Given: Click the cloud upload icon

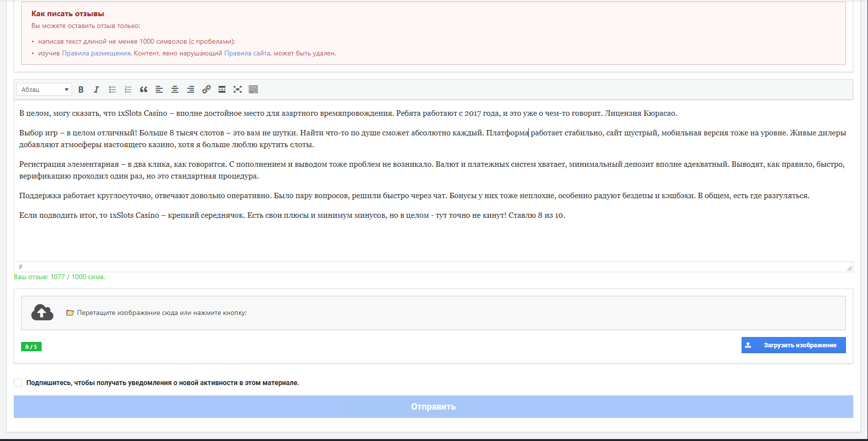Looking at the screenshot, I should tap(42, 312).
